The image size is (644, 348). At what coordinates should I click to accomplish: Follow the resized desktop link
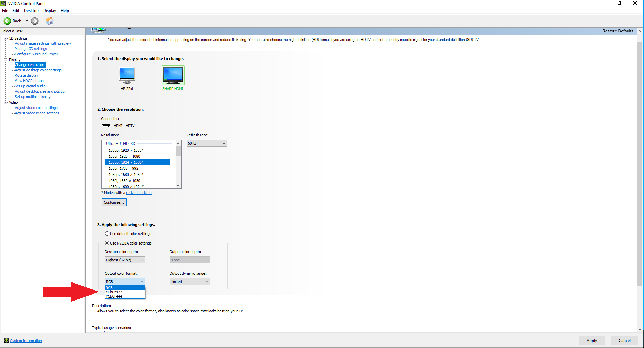(139, 193)
